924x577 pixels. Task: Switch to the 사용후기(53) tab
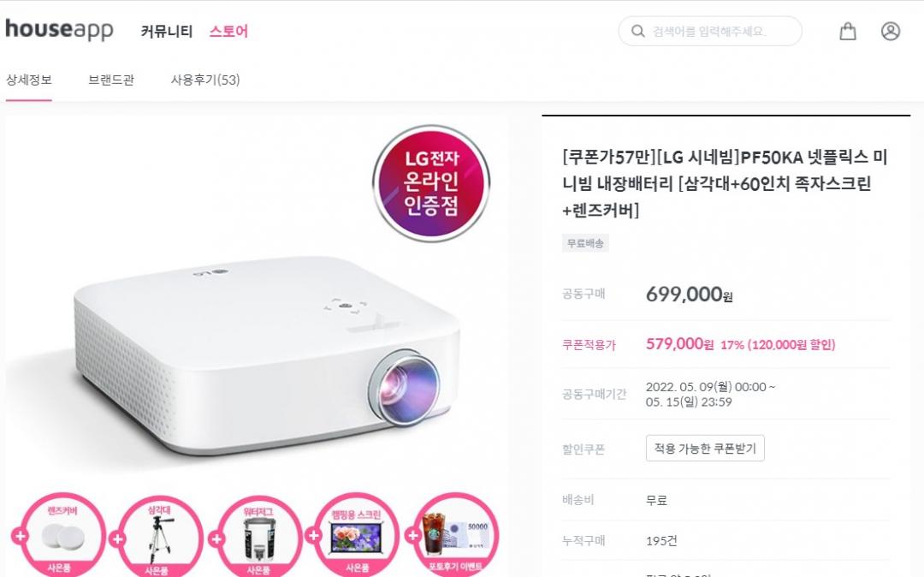tap(205, 80)
